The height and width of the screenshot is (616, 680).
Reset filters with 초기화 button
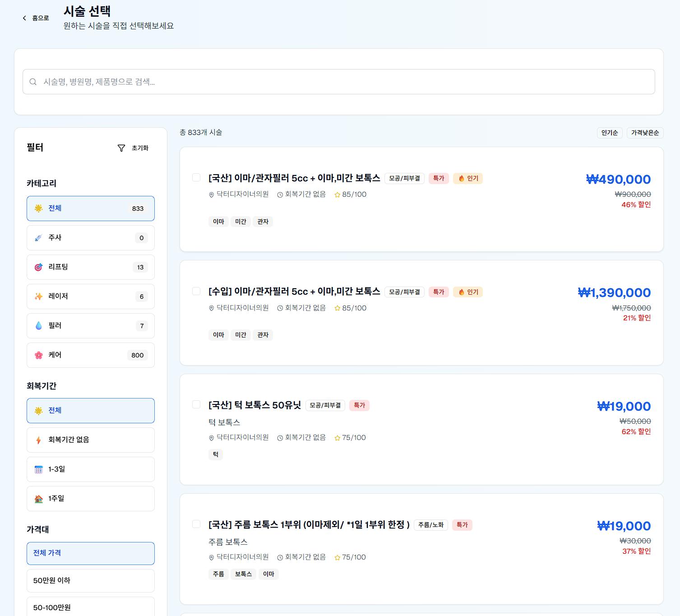click(133, 148)
